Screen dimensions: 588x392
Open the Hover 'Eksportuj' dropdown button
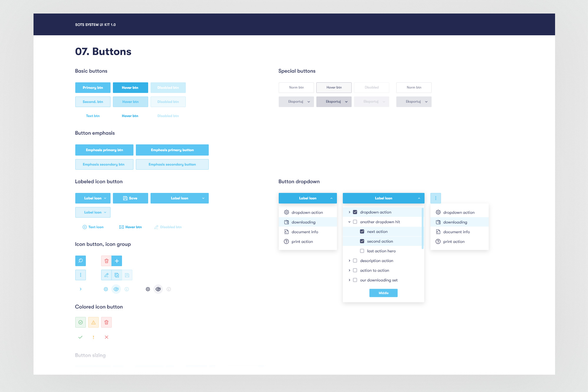click(x=334, y=102)
